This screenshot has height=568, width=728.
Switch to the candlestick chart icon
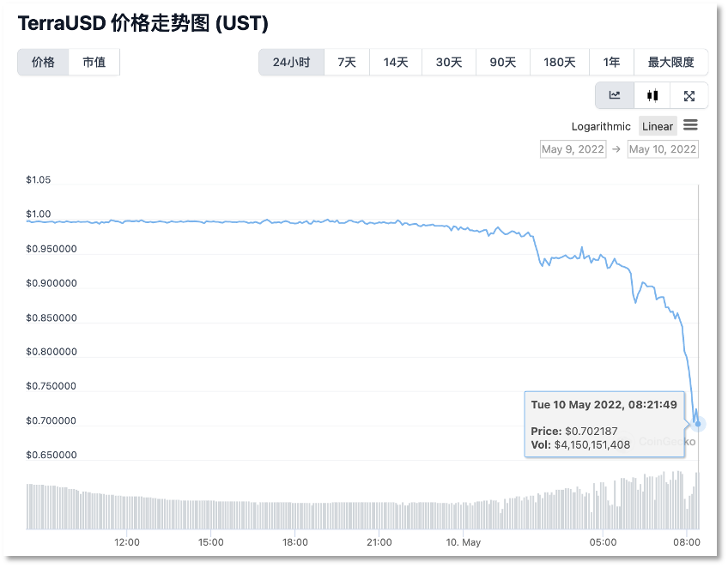pyautogui.click(x=652, y=95)
